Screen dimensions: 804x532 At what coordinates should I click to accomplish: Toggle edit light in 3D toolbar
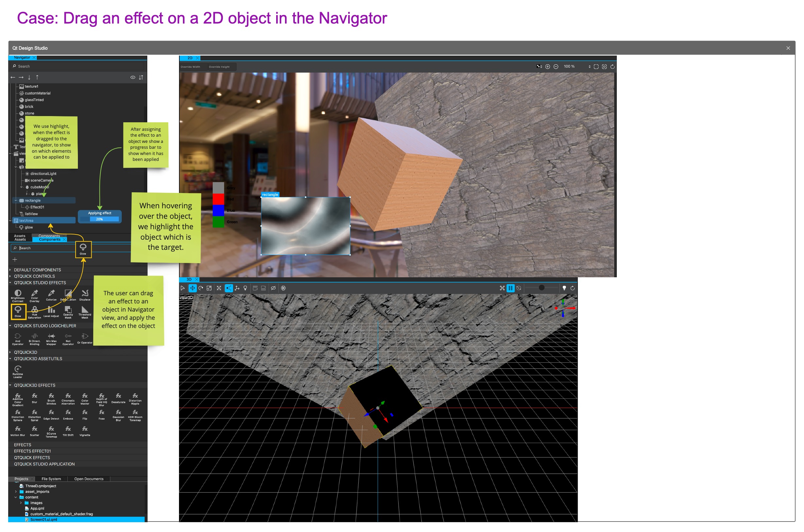[x=245, y=288]
